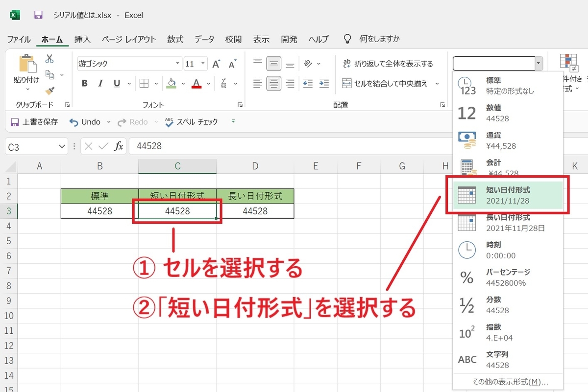The image size is (588, 392).
Task: Select 標準 format in list
Action: coord(508,85)
